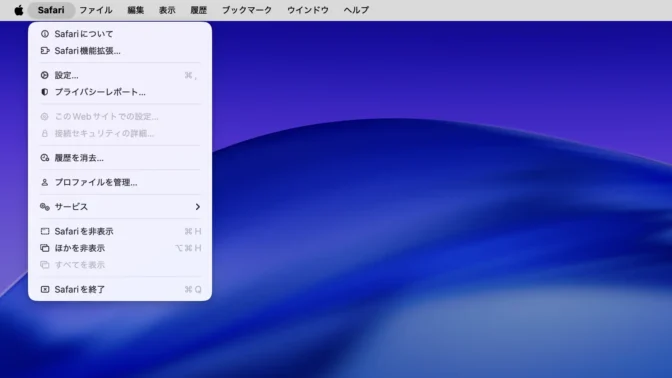The image size is (672, 378).
Task: Select プロファイルを管理... entry
Action: 120,182
